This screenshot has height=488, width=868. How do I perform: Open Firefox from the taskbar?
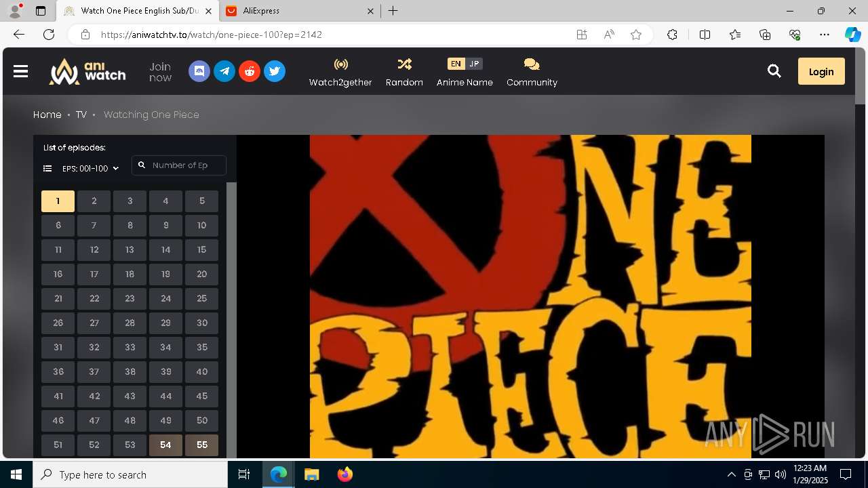(x=344, y=474)
